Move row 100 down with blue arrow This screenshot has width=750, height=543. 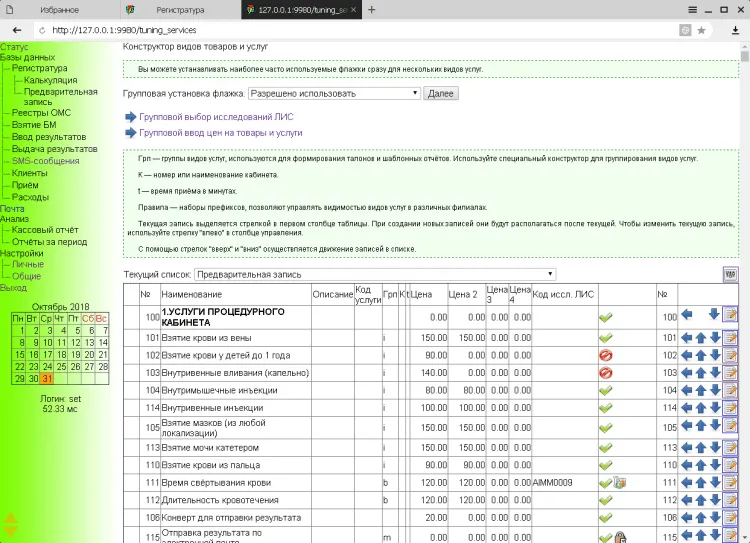[714, 314]
